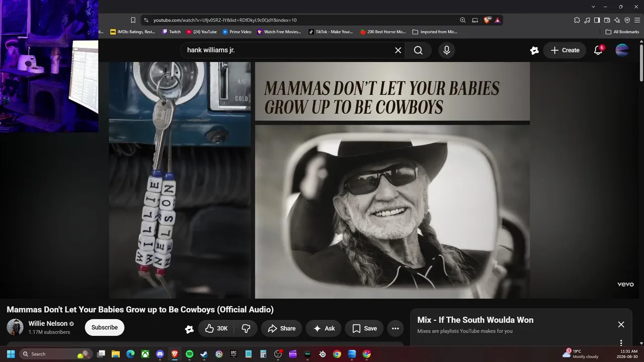The height and width of the screenshot is (362, 644).
Task: Click the Windows taskbar Search box
Action: click(x=55, y=354)
